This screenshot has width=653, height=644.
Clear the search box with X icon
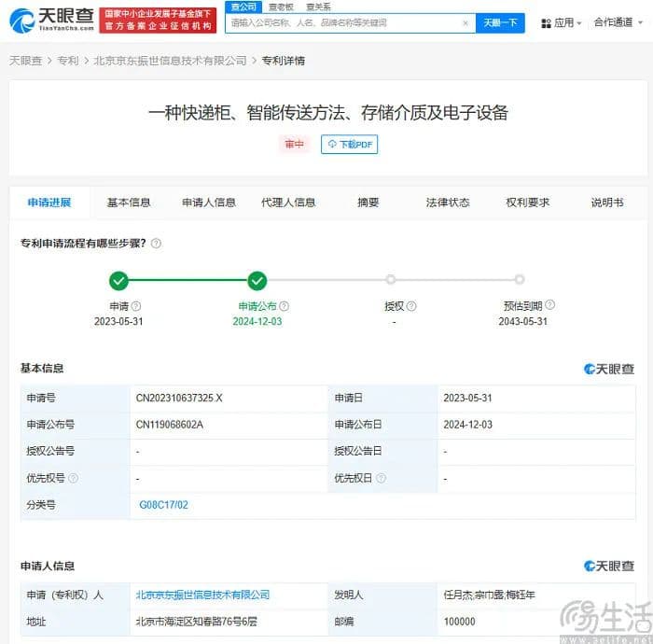(465, 22)
